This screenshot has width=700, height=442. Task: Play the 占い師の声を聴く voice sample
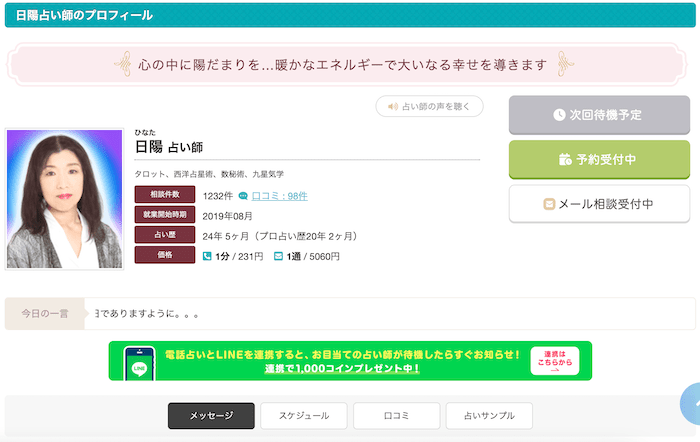pos(429,106)
